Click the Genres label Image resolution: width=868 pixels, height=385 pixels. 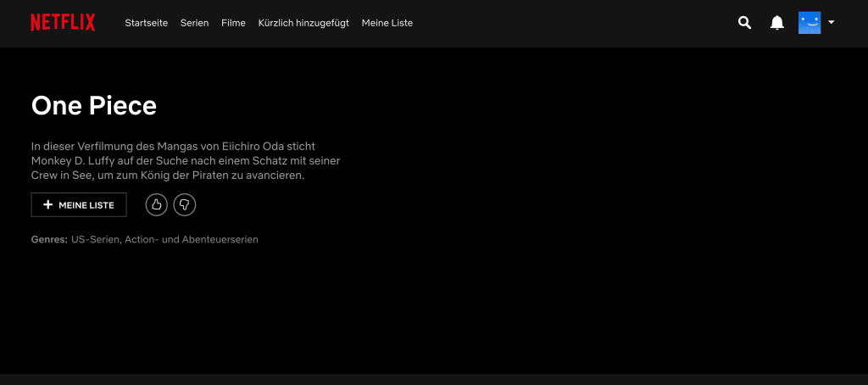[x=49, y=240]
